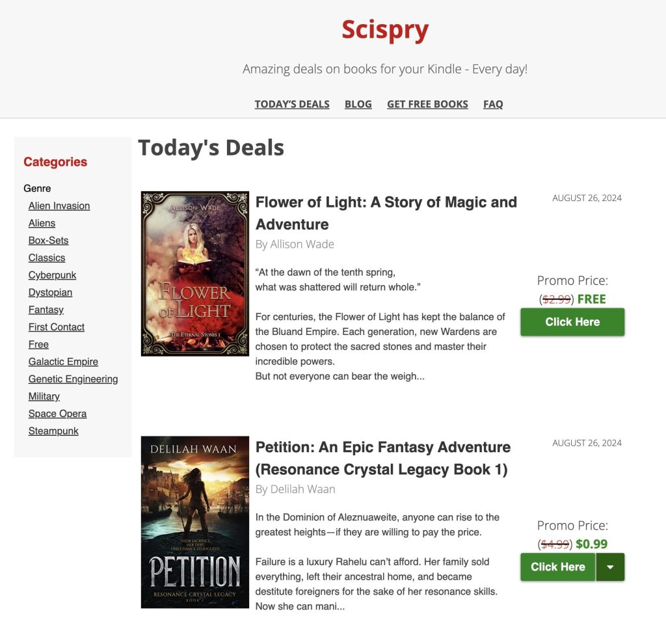Viewport: 666px width, 644px height.
Task: Open the Steampunk genre listing
Action: point(53,431)
